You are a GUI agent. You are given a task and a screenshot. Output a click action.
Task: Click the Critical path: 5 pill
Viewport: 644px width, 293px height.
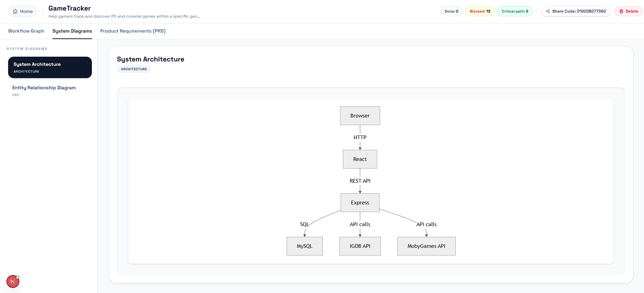point(515,11)
